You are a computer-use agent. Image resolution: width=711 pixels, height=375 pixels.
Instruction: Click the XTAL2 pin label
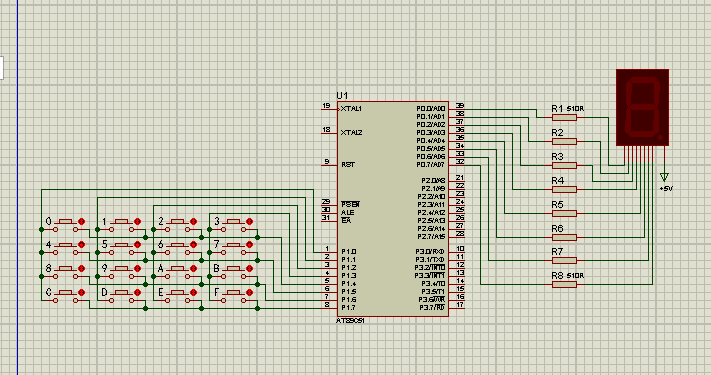(351, 132)
